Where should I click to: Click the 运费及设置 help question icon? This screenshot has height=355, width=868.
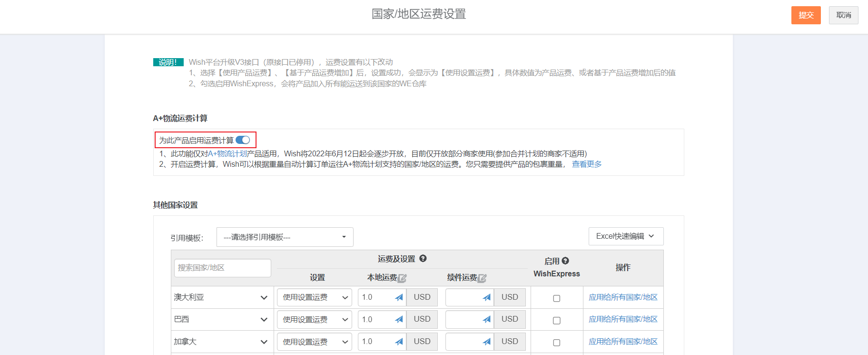423,258
